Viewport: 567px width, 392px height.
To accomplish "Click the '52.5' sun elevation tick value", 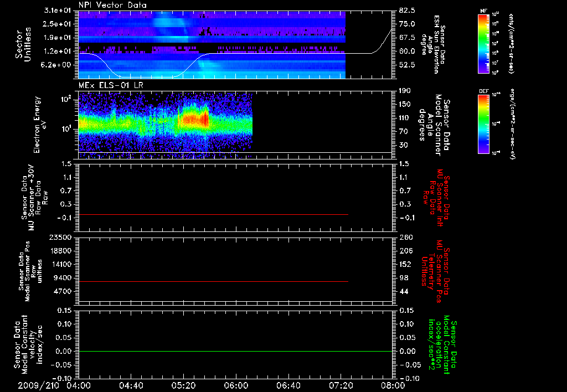I will (x=407, y=65).
